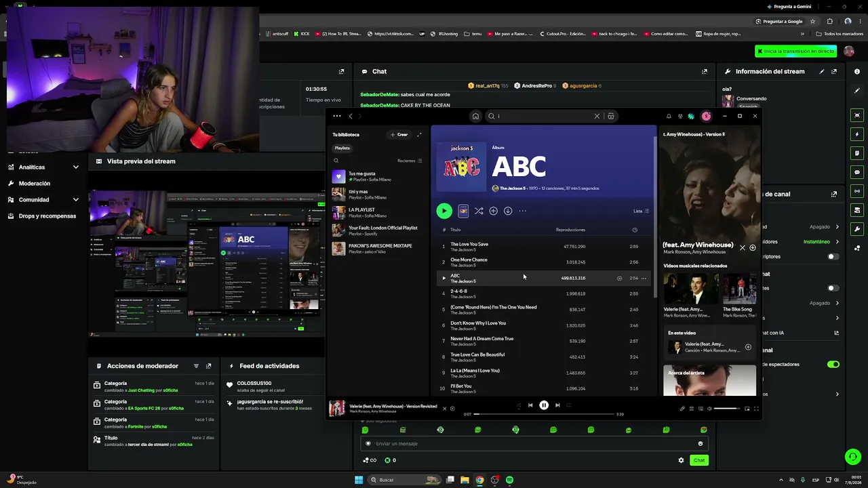Open the emote picker in the chat input
Screen dimensions: 868x488
tap(701, 443)
